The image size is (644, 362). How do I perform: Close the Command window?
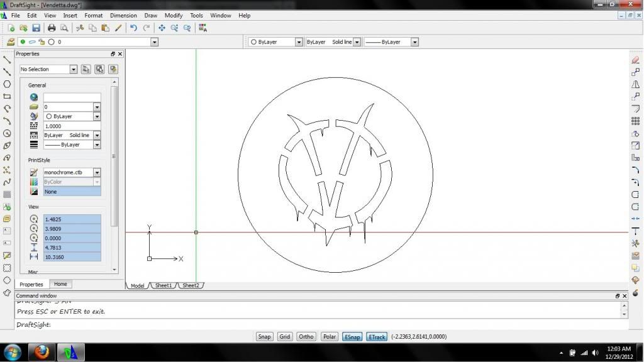coord(625,296)
